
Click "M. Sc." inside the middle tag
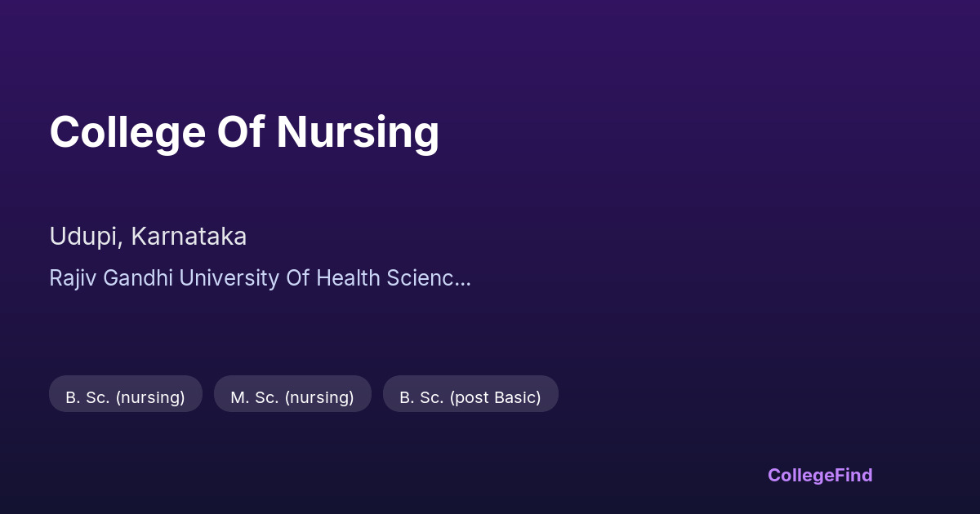[252, 397]
